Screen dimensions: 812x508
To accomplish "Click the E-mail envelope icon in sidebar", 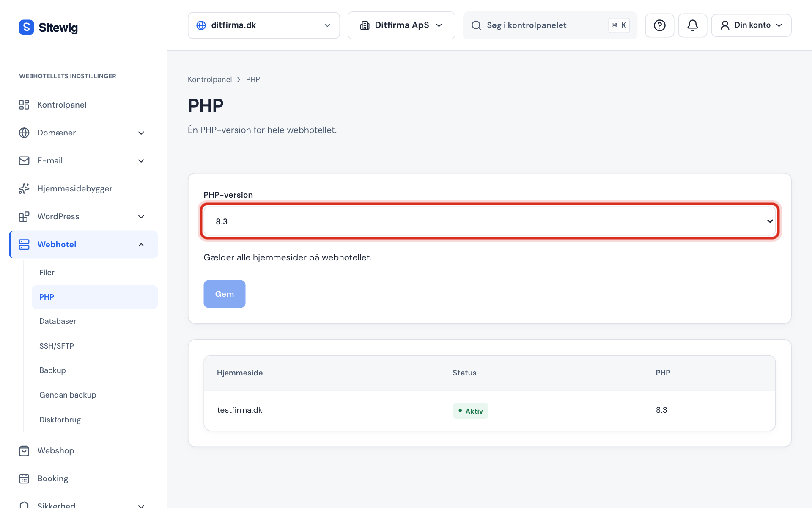I will (x=24, y=160).
